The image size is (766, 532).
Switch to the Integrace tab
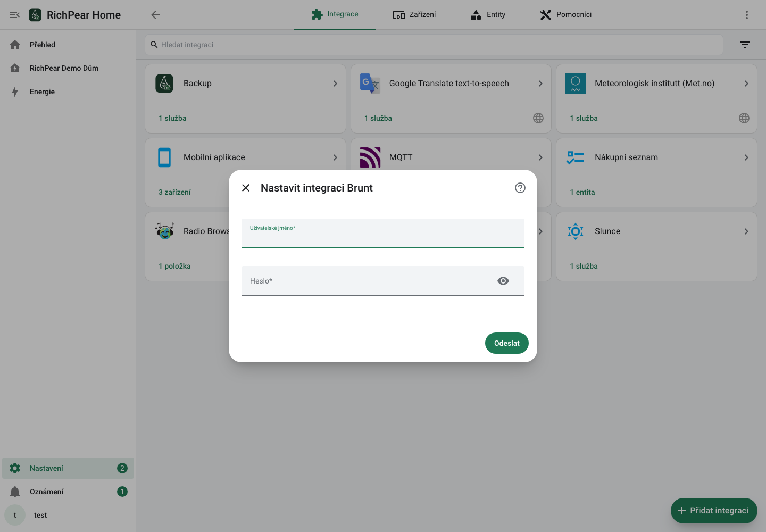point(335,14)
